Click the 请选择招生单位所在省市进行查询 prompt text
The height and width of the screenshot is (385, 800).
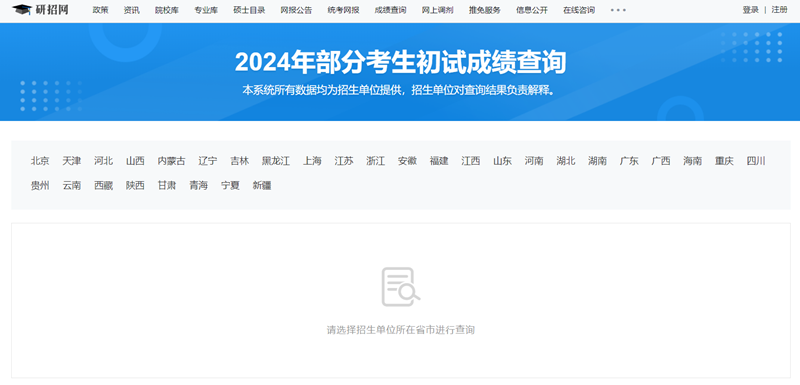[401, 330]
